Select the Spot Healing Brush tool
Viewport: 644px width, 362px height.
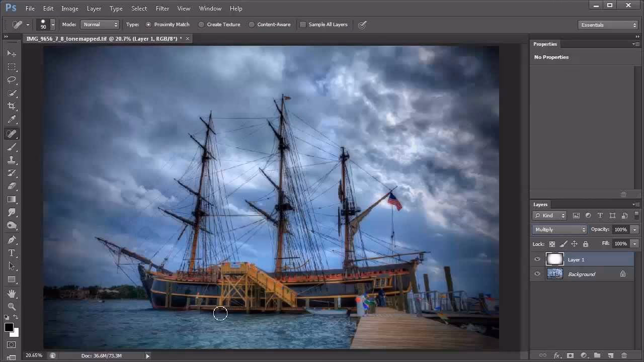[12, 133]
